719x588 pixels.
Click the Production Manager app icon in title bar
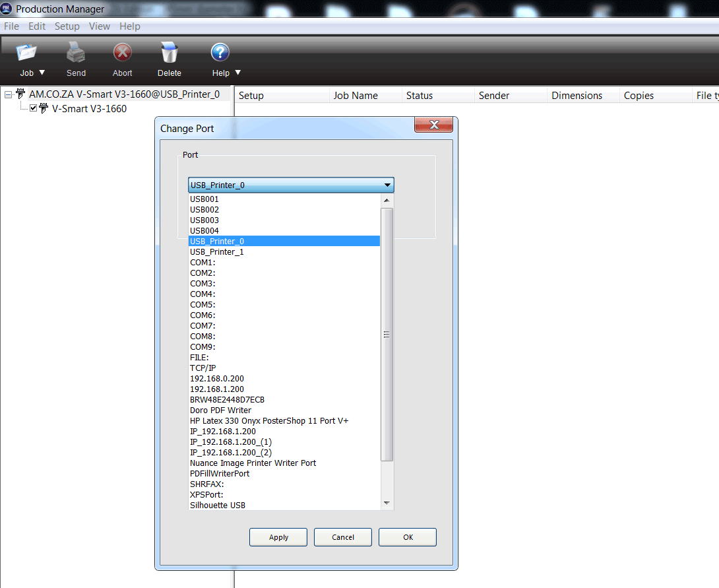coord(7,9)
